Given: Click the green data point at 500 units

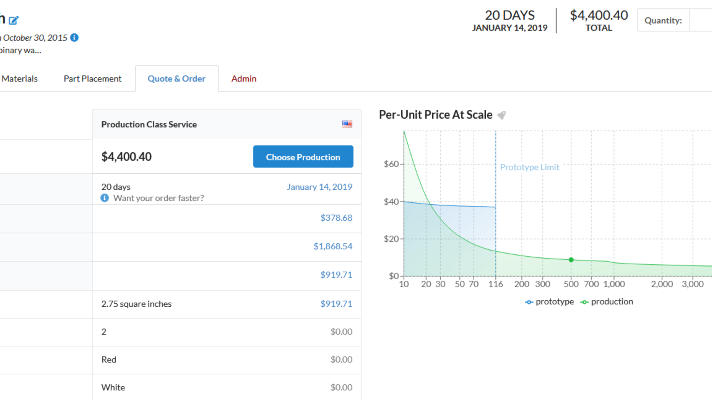Looking at the screenshot, I should [x=571, y=260].
